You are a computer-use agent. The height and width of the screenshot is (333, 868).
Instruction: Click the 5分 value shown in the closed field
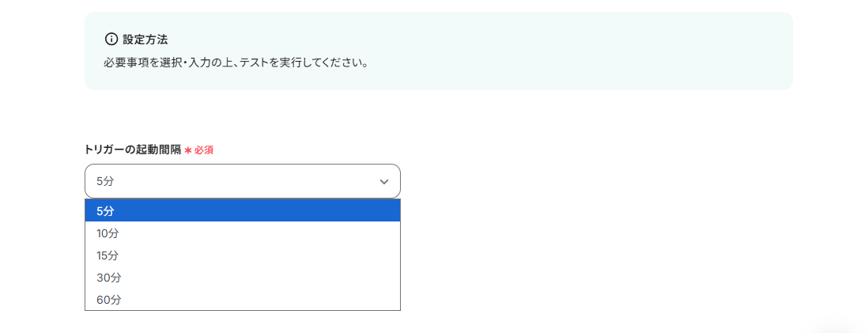(x=106, y=181)
